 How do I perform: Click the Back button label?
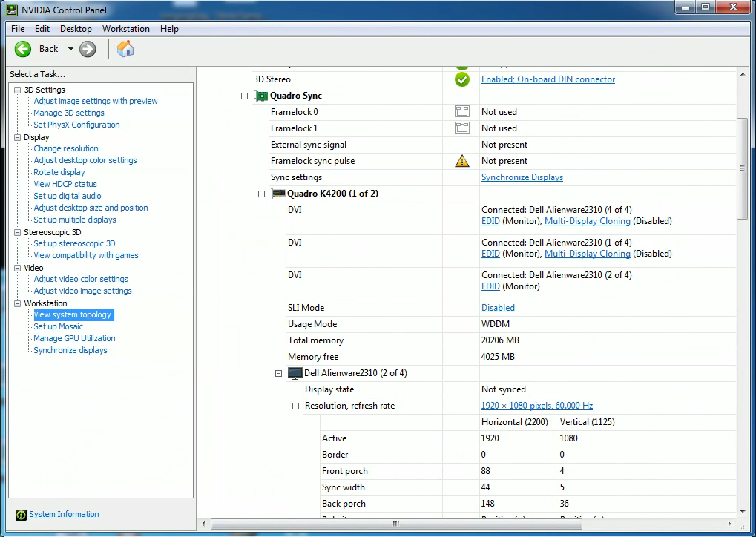tap(49, 49)
